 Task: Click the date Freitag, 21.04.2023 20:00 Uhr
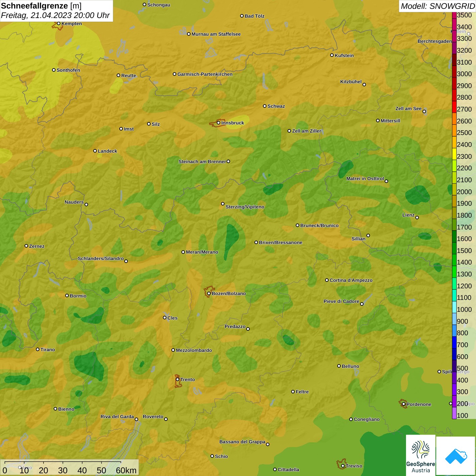pos(55,15)
